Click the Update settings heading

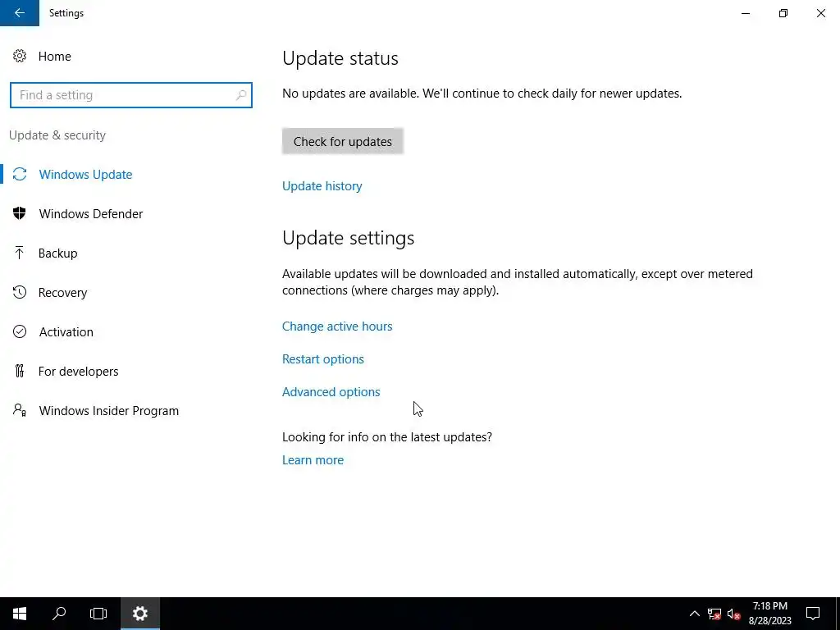[348, 238]
